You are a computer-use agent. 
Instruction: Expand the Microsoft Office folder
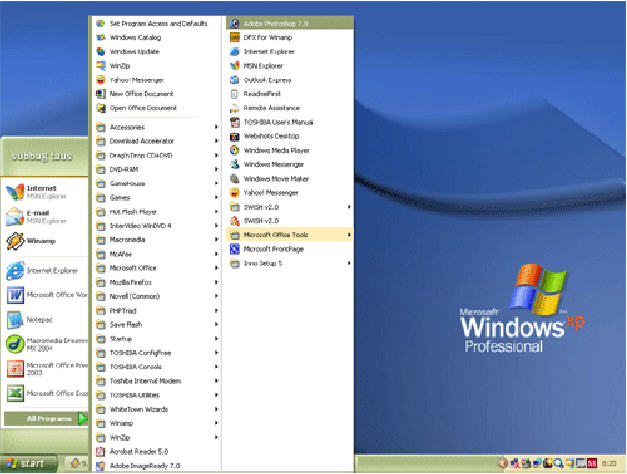[156, 268]
